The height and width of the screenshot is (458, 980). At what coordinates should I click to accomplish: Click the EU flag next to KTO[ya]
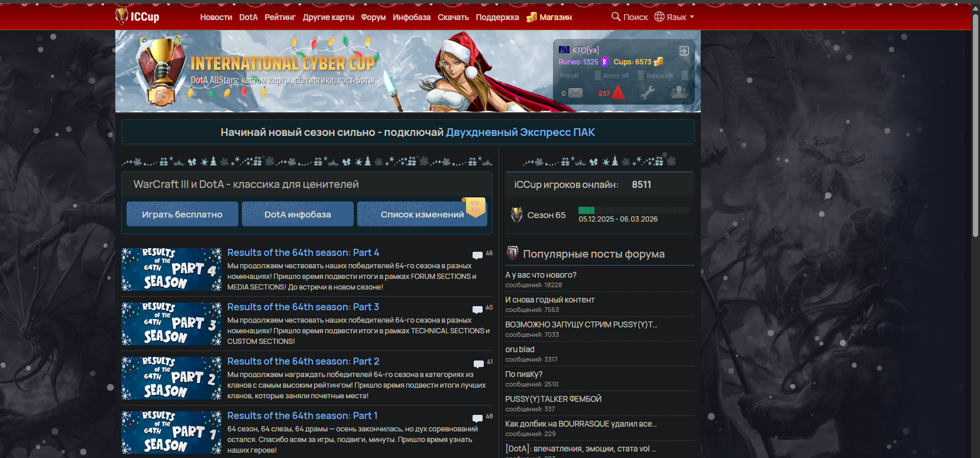(x=564, y=50)
